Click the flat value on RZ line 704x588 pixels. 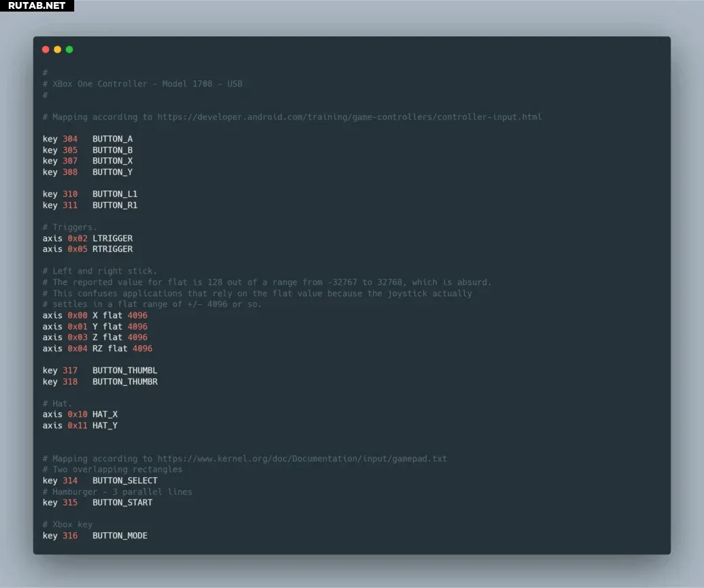142,348
